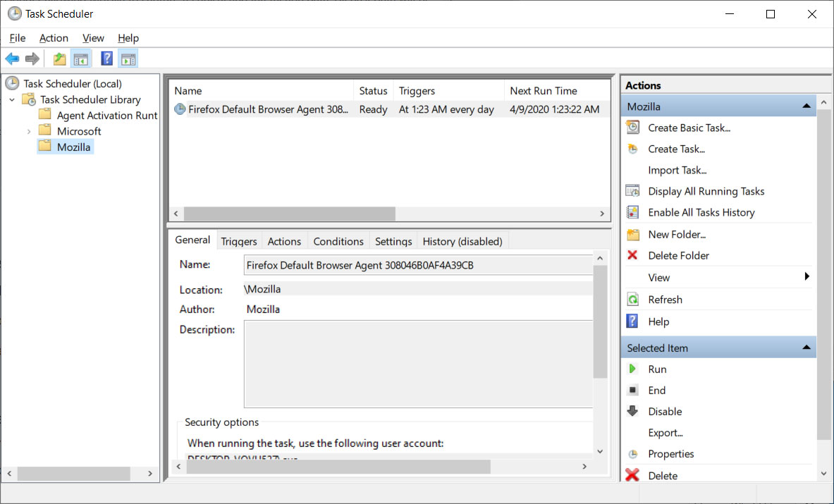Viewport: 834px width, 504px height.
Task: Click the Task Scheduler Library icon
Action: click(29, 99)
